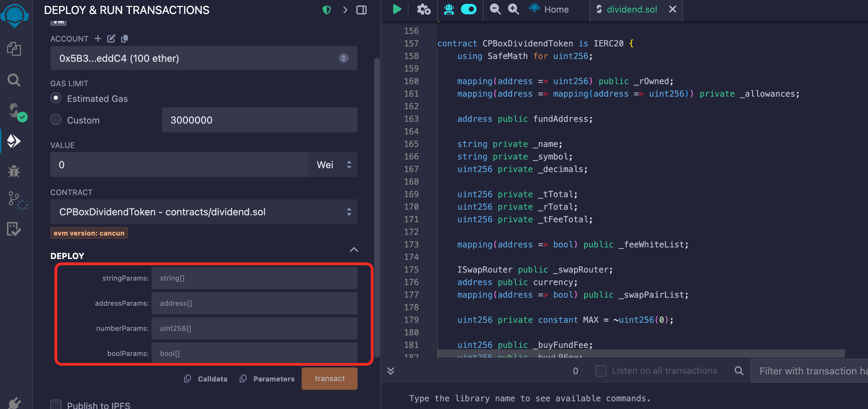Image resolution: width=868 pixels, height=409 pixels.
Task: Click the editor horizontal scrollbar
Action: pyautogui.click(x=641, y=354)
